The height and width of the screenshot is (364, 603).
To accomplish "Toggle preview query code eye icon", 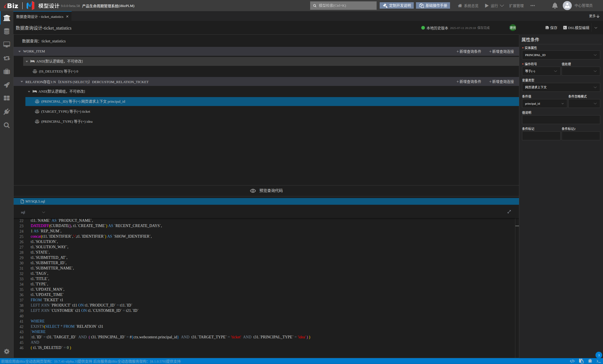I will 253,191.
